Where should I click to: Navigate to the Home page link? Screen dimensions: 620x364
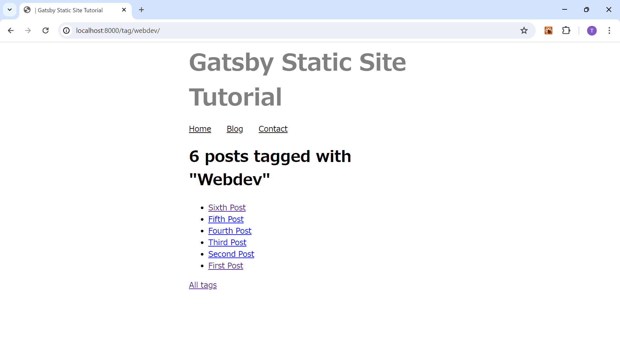click(200, 129)
